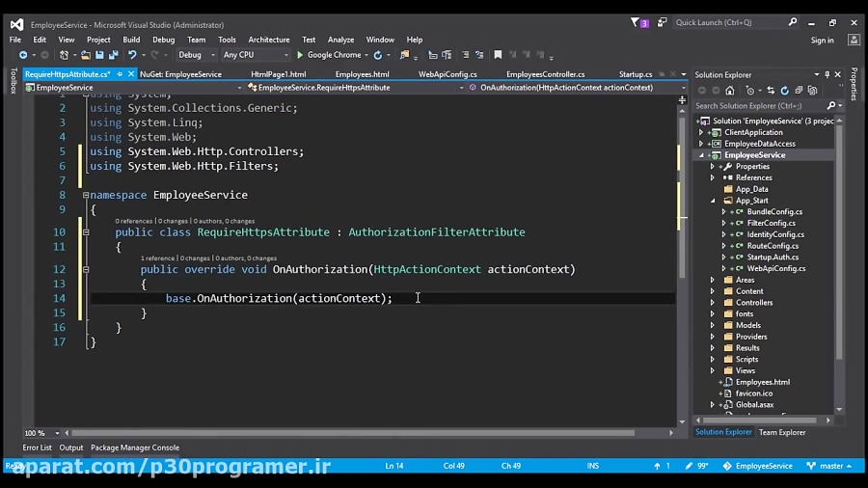Collapse the App_Start folder node
868x488 pixels.
713,201
